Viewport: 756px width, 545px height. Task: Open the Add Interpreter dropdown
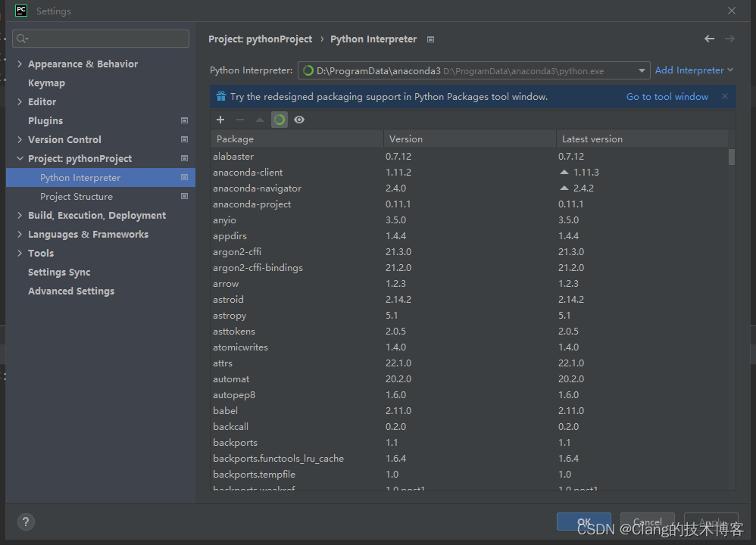coord(694,70)
